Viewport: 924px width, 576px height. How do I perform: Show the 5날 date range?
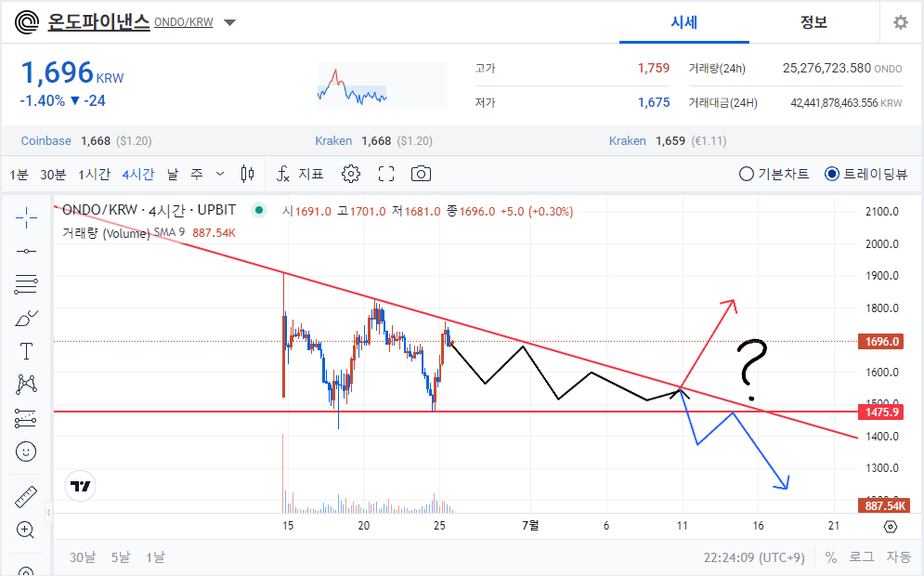[x=121, y=557]
